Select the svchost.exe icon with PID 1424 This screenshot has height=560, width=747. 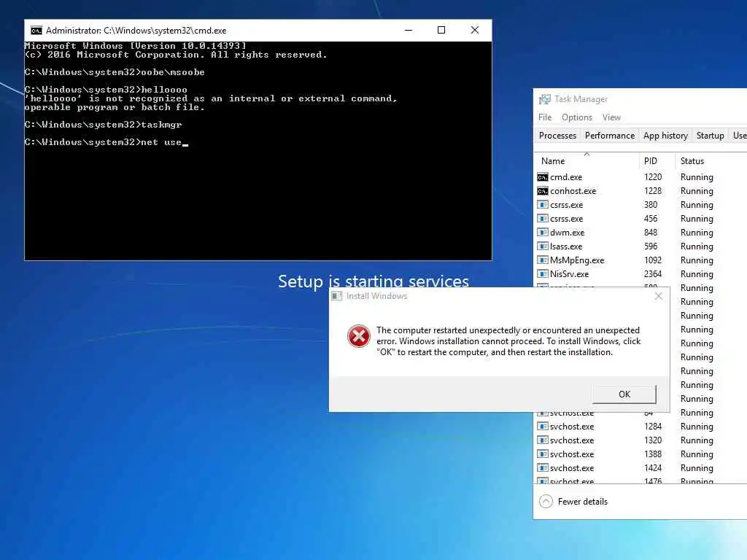(543, 467)
